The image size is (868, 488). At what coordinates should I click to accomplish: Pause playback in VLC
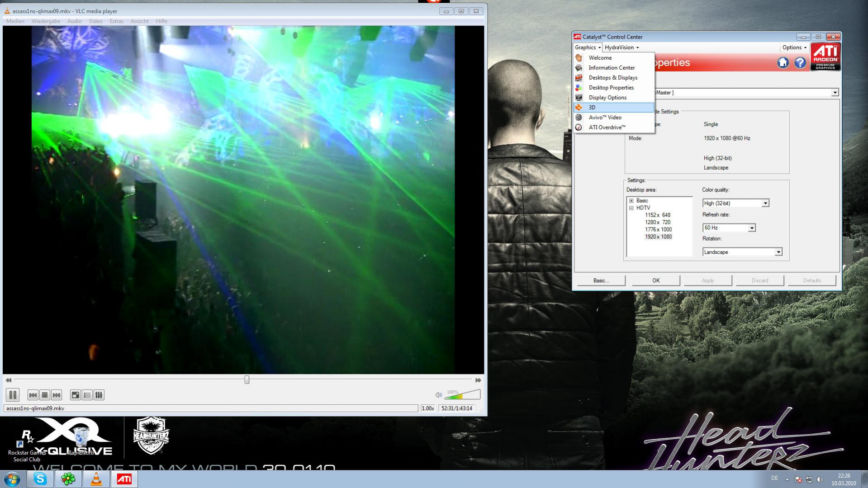coord(13,395)
